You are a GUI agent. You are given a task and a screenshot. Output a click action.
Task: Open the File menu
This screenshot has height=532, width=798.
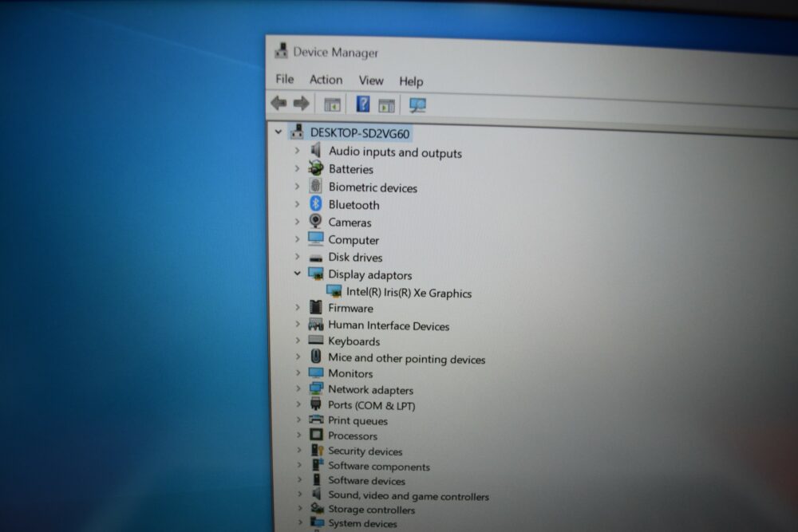285,79
